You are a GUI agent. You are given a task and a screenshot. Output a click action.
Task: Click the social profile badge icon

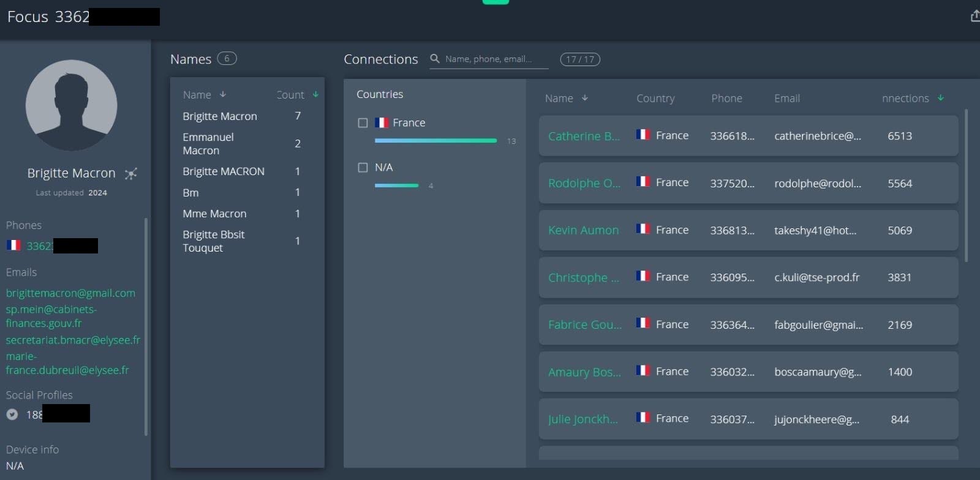[12, 414]
